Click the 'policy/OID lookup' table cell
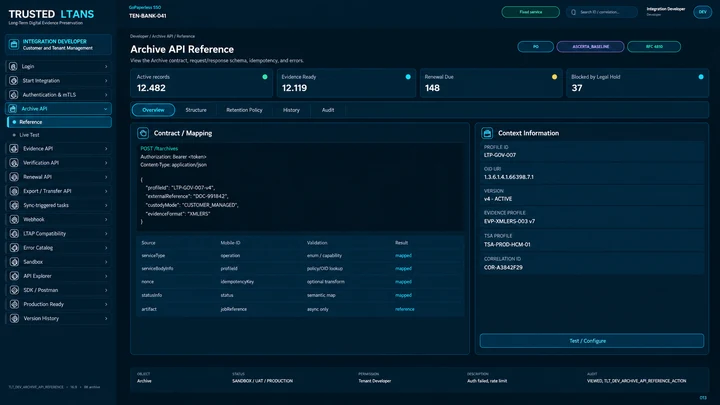The height and width of the screenshot is (405, 720). (325, 269)
